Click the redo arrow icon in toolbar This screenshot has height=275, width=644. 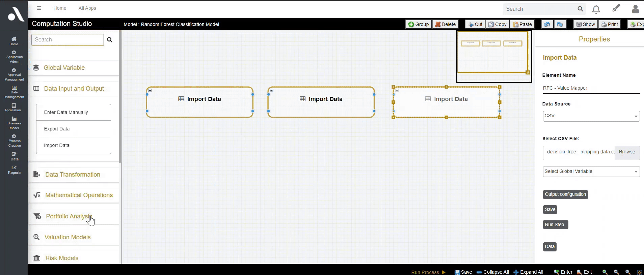560,24
